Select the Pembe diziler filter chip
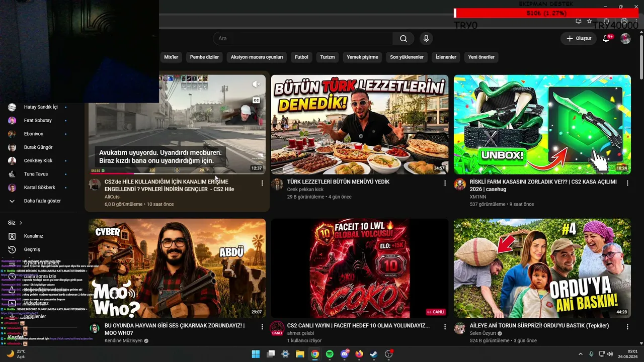This screenshot has height=362, width=644. 204,57
